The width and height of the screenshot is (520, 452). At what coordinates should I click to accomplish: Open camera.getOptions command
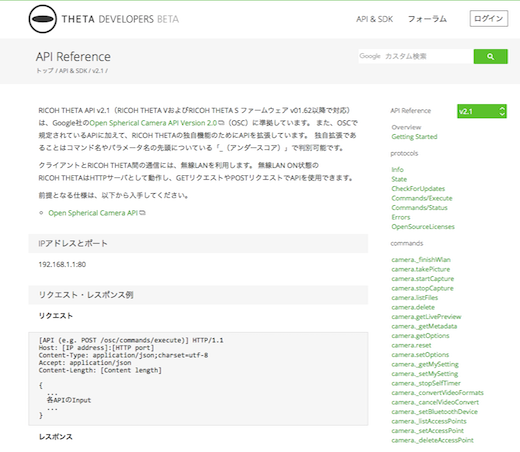[x=420, y=336]
